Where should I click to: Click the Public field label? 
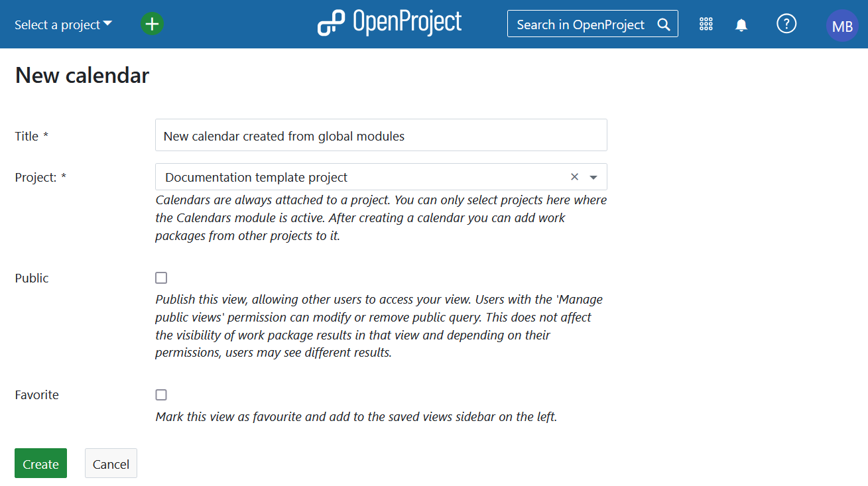tap(32, 278)
